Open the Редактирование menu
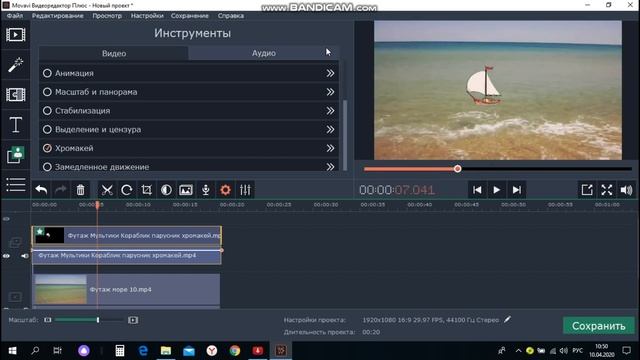Screen dimensions: 640x360 (58, 16)
